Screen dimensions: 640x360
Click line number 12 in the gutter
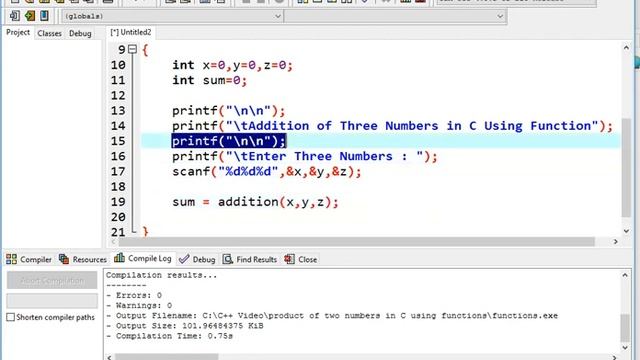point(118,96)
